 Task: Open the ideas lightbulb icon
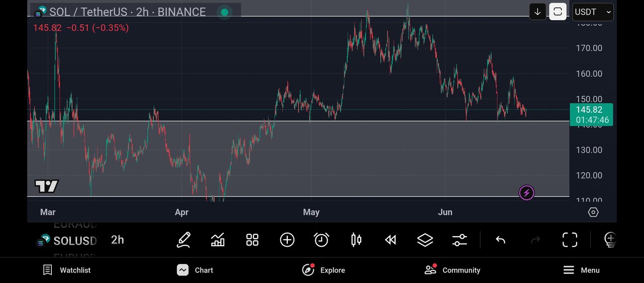pos(610,240)
